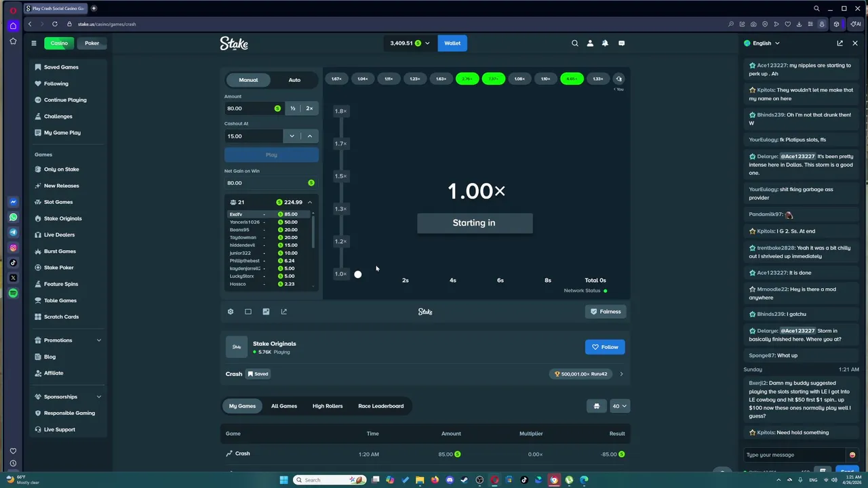Open emoji picker in chat box
The height and width of the screenshot is (488, 868).
coord(852,455)
